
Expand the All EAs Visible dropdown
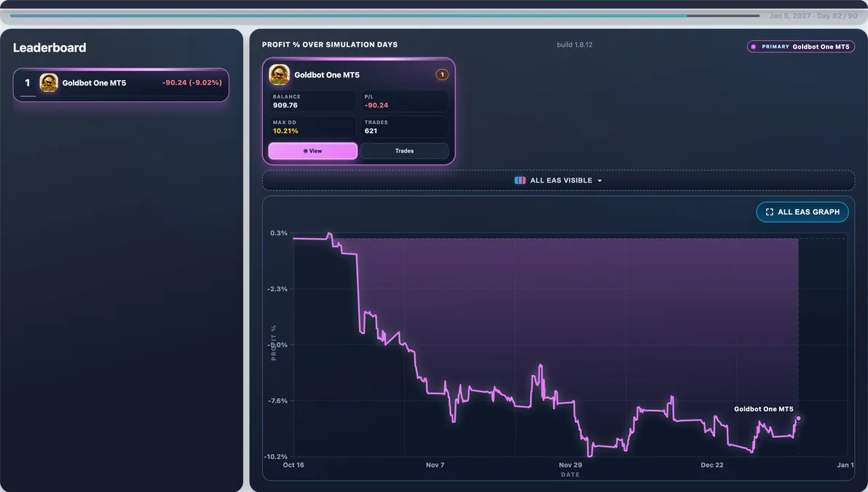pyautogui.click(x=558, y=180)
